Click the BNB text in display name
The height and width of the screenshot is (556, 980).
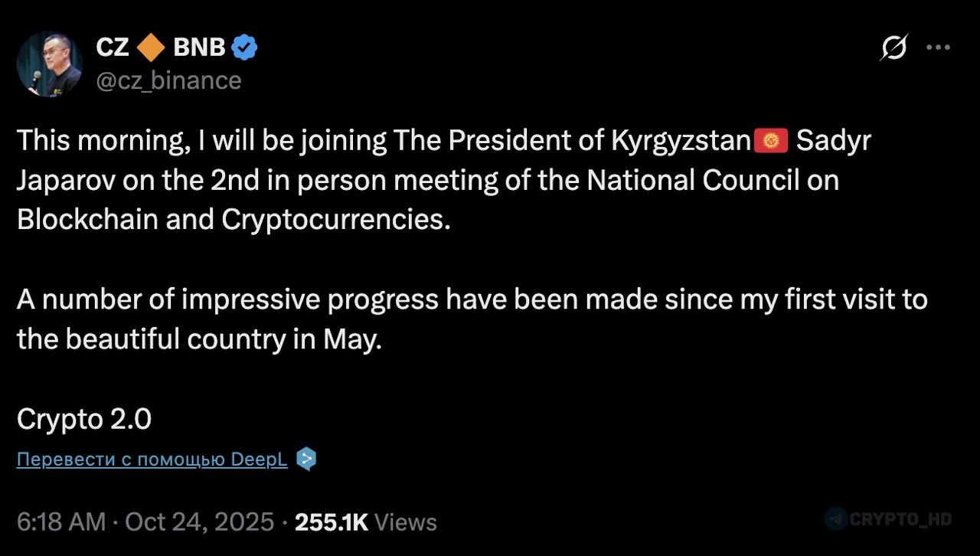pyautogui.click(x=199, y=47)
